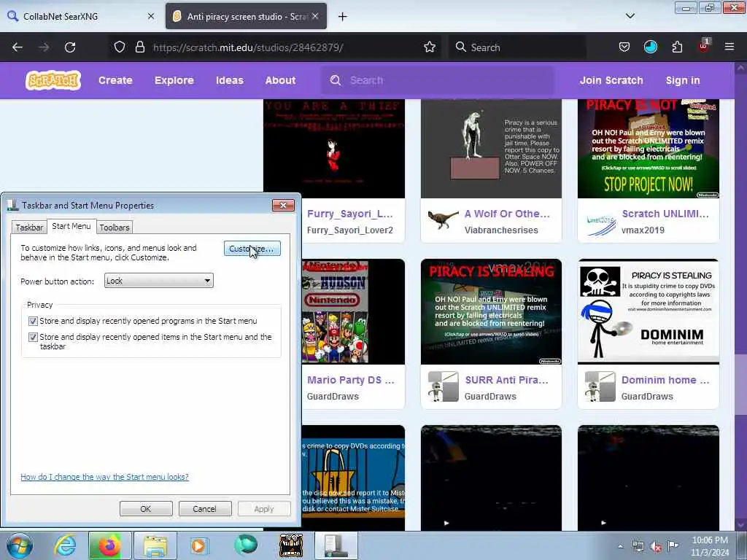Open the Create menu item
Viewport: 747px width, 560px height.
pyautogui.click(x=115, y=80)
